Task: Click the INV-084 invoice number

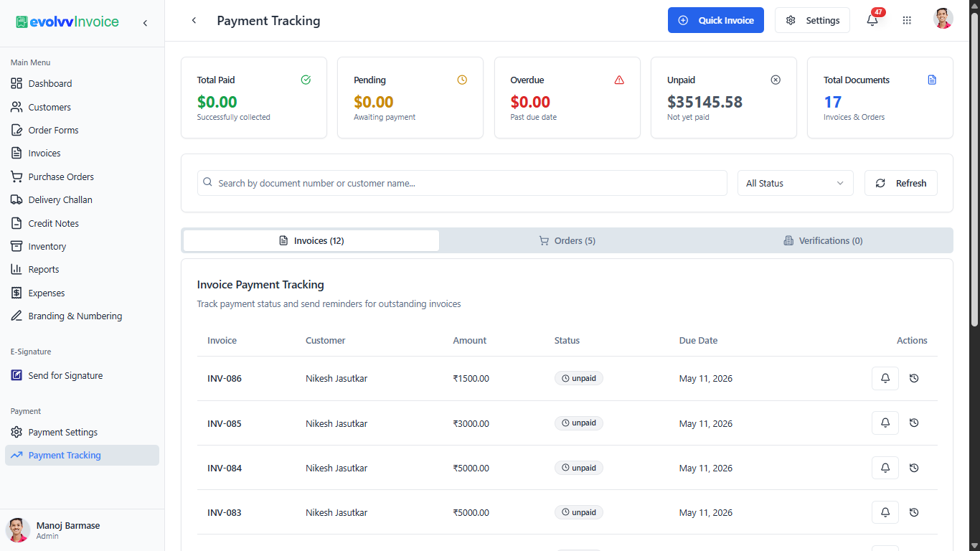Action: coord(225,468)
